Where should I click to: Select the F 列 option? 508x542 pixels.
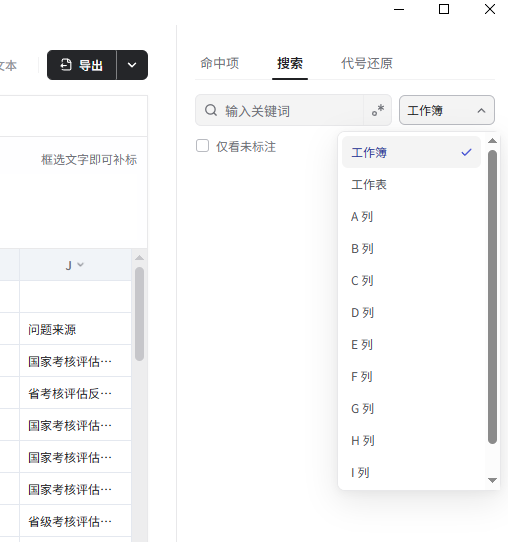(x=411, y=377)
